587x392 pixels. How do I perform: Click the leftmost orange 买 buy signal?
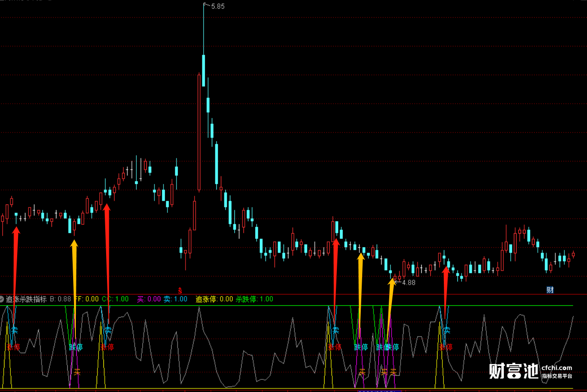pos(77,373)
